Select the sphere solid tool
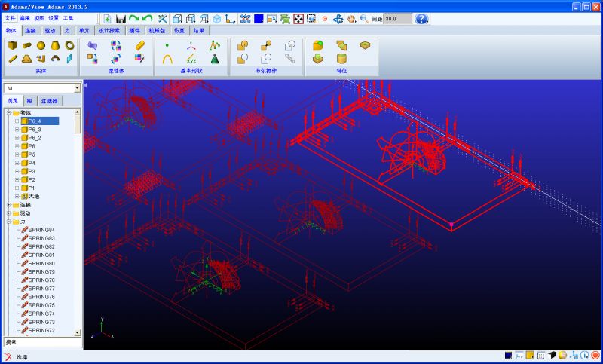The width and height of the screenshot is (603, 364). (41, 46)
